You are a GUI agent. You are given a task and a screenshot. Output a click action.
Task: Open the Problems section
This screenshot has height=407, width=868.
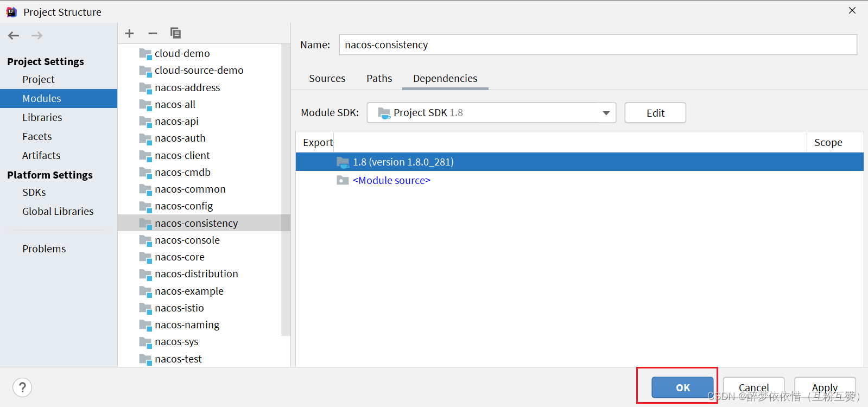coord(44,249)
